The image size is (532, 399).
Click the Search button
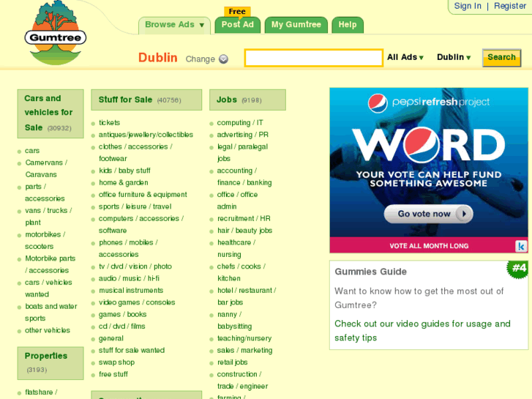(x=501, y=57)
